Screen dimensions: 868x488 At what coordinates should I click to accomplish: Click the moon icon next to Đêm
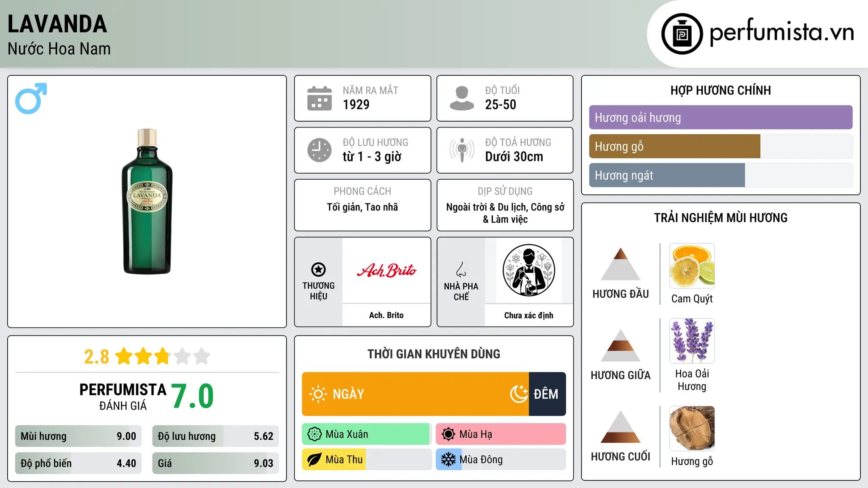point(519,394)
